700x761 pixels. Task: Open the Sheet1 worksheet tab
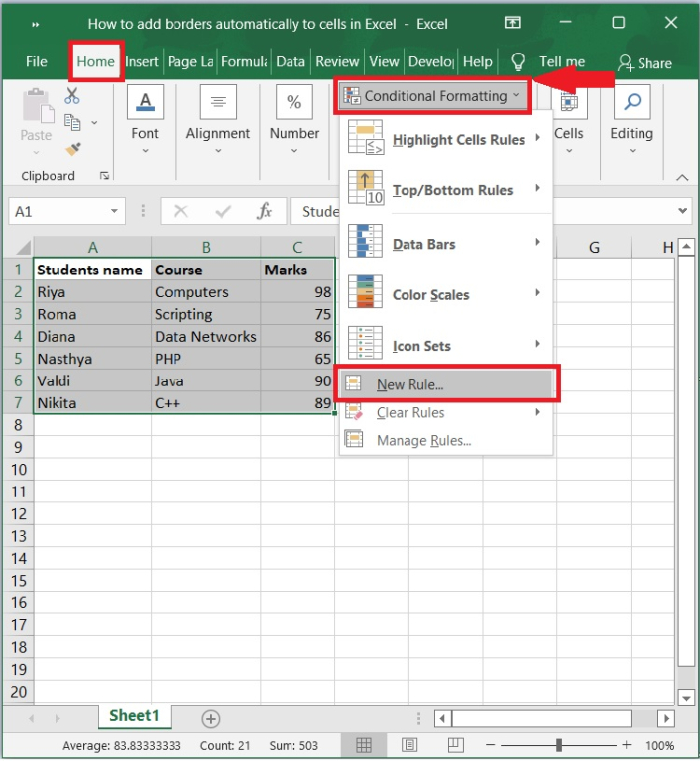coord(134,716)
